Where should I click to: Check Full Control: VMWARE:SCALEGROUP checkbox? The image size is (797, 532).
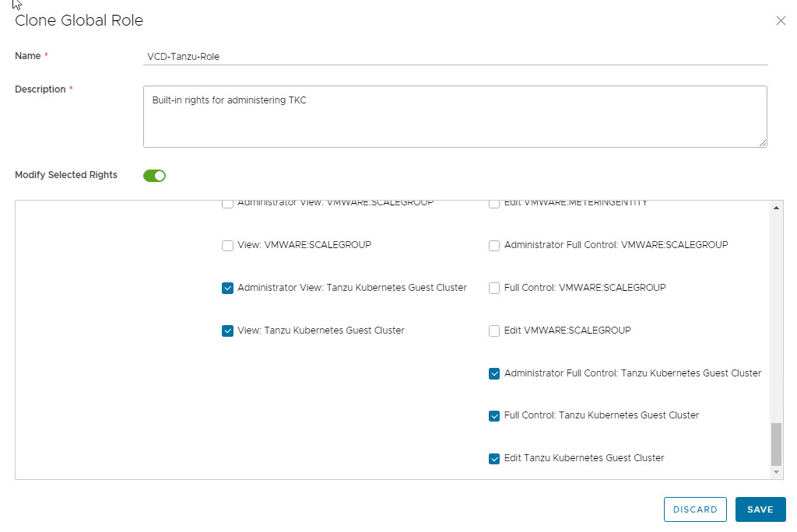(x=494, y=289)
